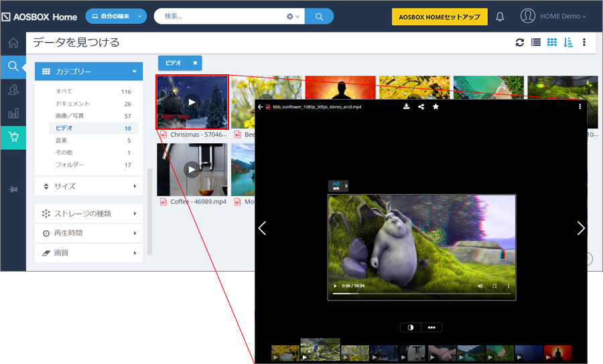
Task: Click the blue search submit button
Action: coord(319,17)
